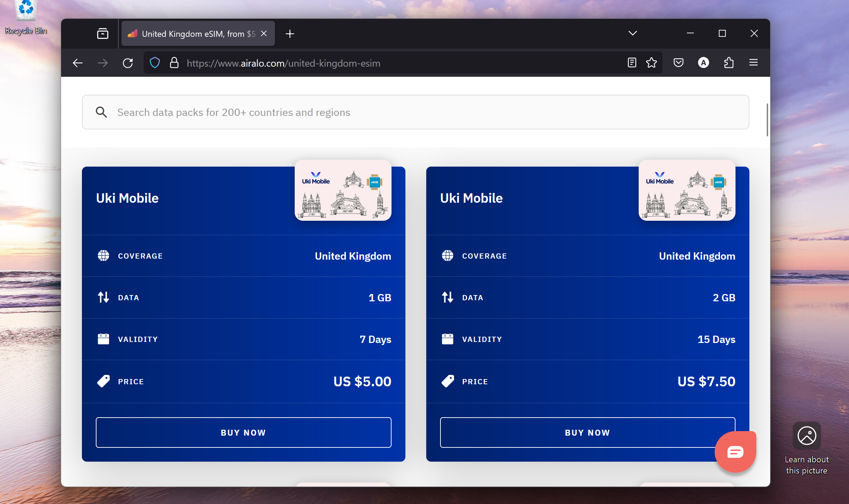Image resolution: width=849 pixels, height=504 pixels.
Task: Click the price tag icon on 1 GB plan
Action: pos(103,381)
